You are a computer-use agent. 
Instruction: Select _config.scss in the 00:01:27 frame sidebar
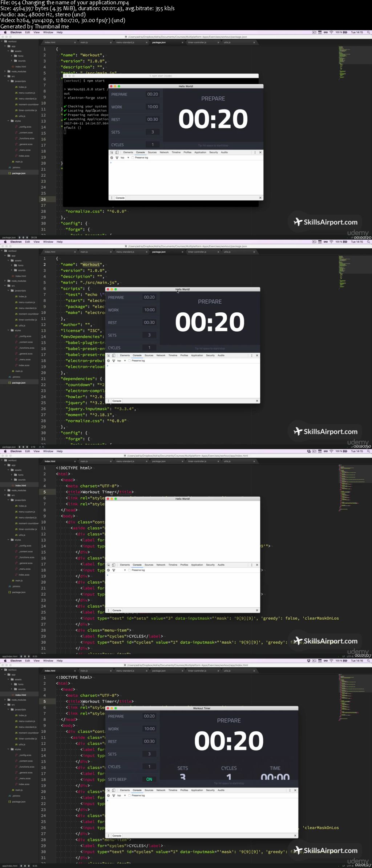click(x=25, y=755)
